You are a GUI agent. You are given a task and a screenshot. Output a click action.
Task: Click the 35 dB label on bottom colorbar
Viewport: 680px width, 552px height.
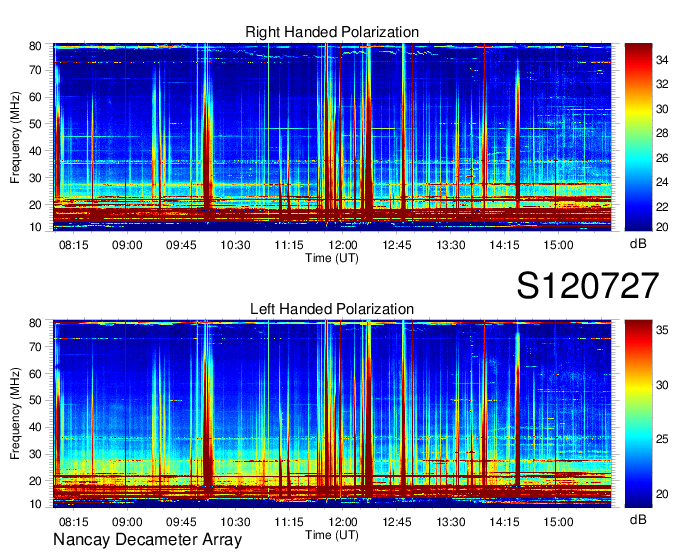[x=662, y=330]
